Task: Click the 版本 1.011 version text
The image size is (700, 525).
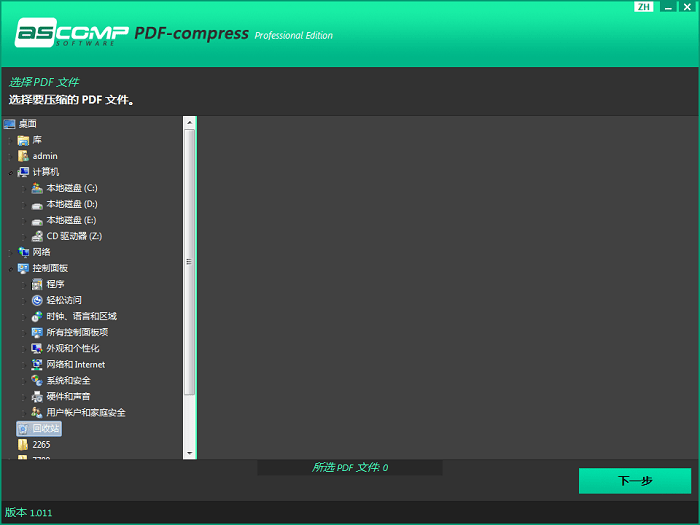Action: (29, 513)
